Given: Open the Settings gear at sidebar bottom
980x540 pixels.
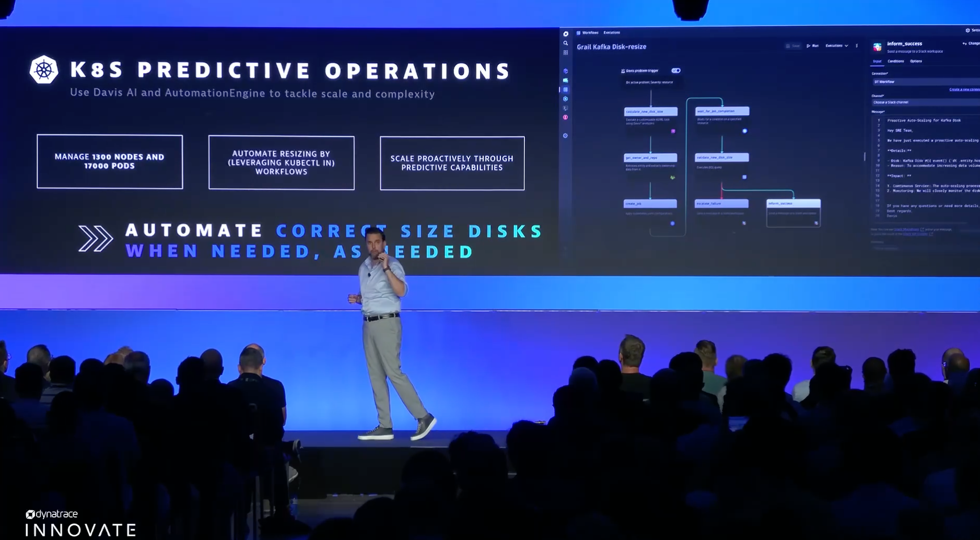Looking at the screenshot, I should click(566, 136).
